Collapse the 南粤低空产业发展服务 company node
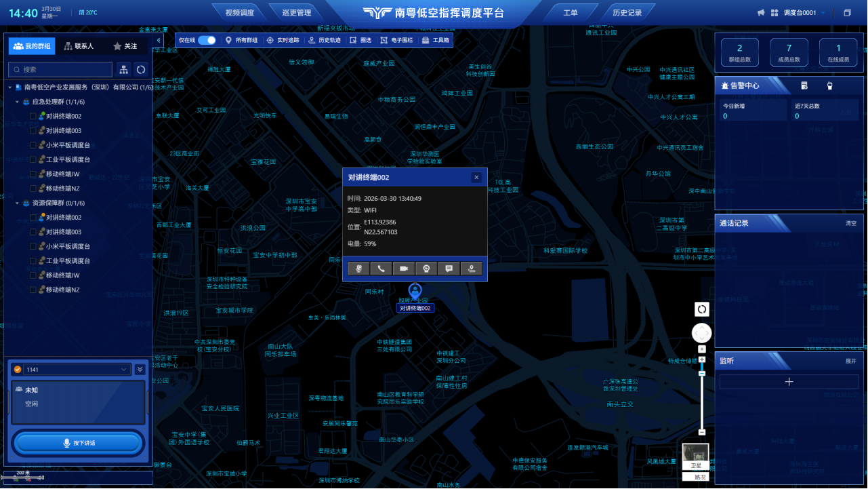This screenshot has width=868, height=489. coord(10,87)
